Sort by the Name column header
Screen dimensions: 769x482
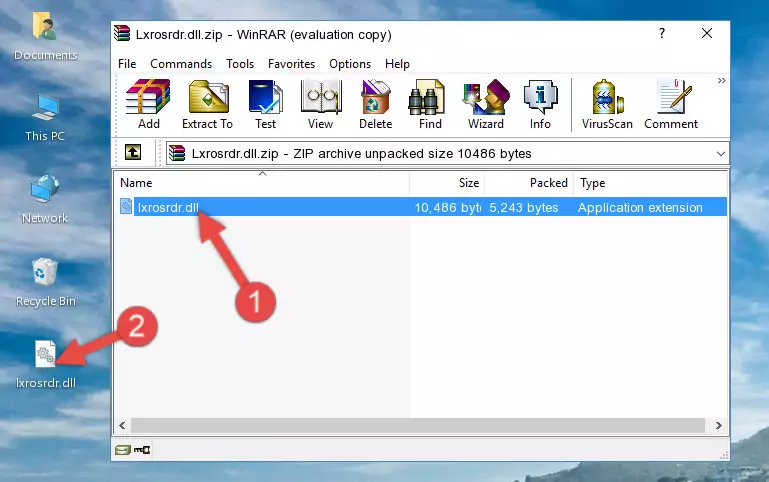click(x=262, y=182)
